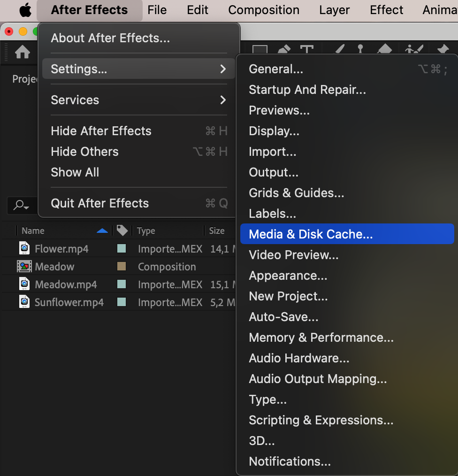Viewport: 458px width, 476px height.
Task: Click the Meadow composition tan label swatch
Action: [x=122, y=267]
